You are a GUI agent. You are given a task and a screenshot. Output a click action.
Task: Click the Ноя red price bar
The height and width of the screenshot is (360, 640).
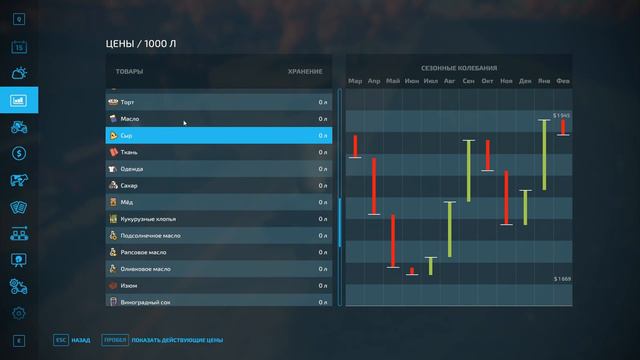coord(506,198)
